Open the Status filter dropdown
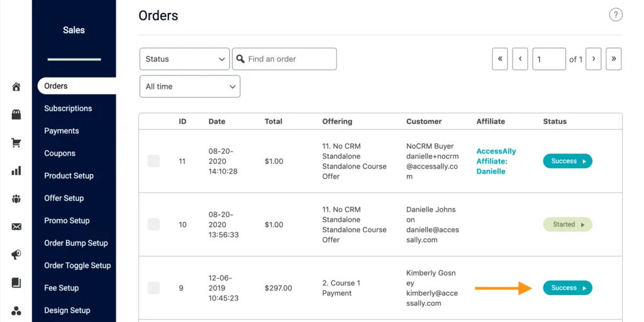Viewport: 644px width, 322px height. point(185,58)
